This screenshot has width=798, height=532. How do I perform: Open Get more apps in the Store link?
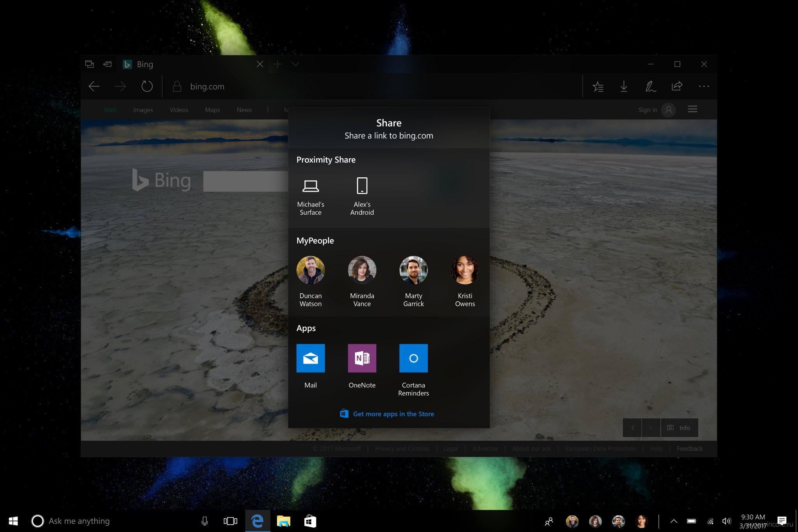pyautogui.click(x=387, y=414)
